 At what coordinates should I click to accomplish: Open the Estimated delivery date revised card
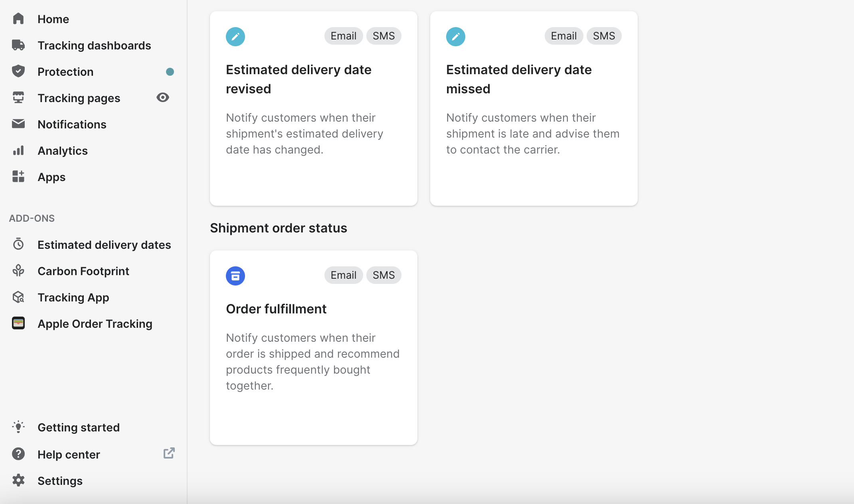point(314,108)
